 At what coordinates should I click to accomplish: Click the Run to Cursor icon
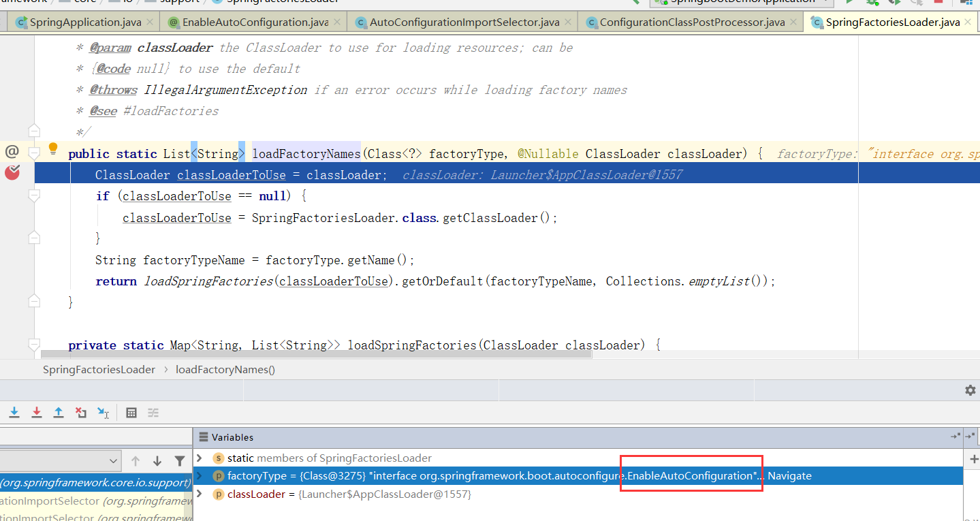pos(103,412)
